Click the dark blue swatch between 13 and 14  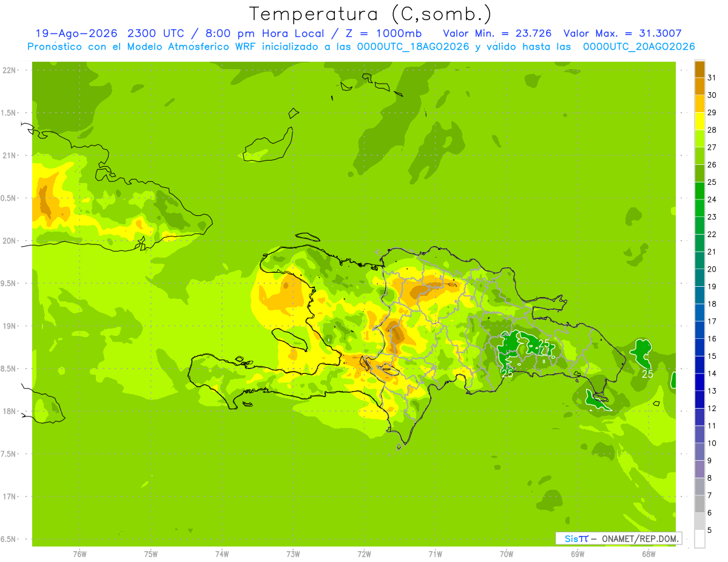pyautogui.click(x=699, y=382)
